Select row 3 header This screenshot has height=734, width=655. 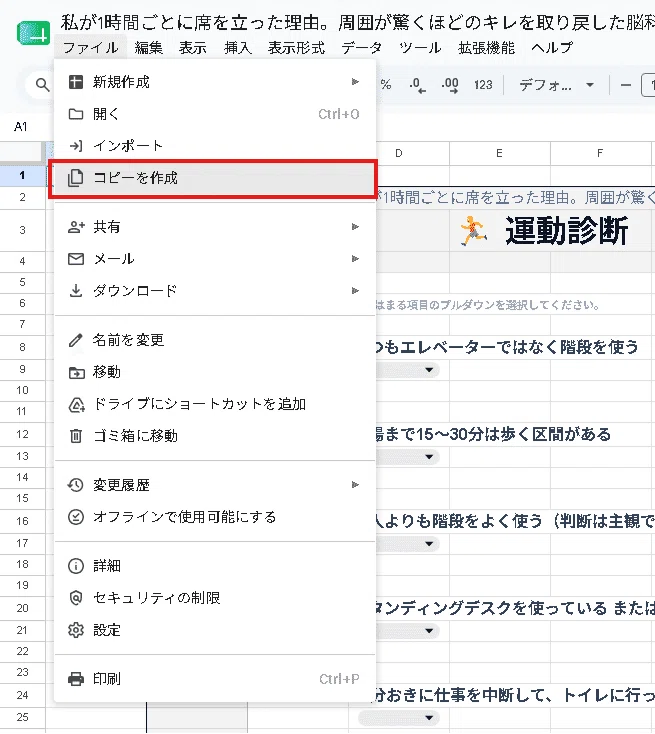point(22,230)
